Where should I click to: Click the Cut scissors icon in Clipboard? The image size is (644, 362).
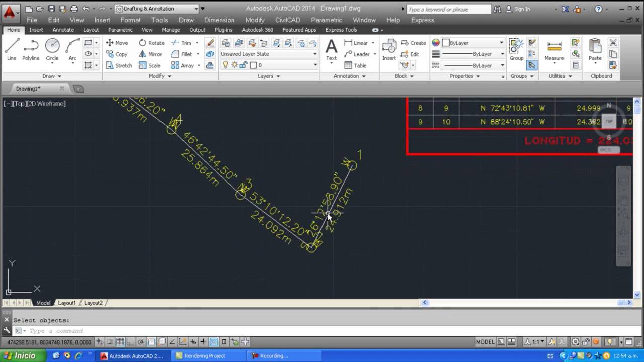point(613,43)
